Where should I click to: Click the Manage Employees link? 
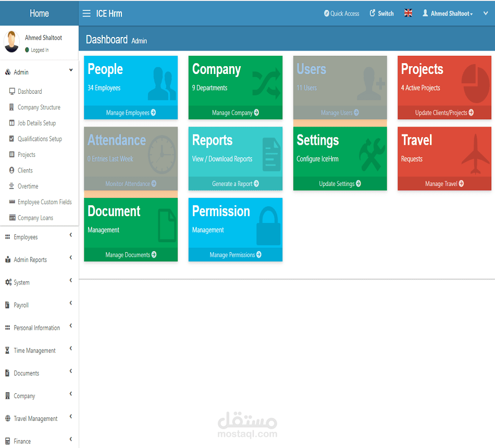tap(131, 113)
